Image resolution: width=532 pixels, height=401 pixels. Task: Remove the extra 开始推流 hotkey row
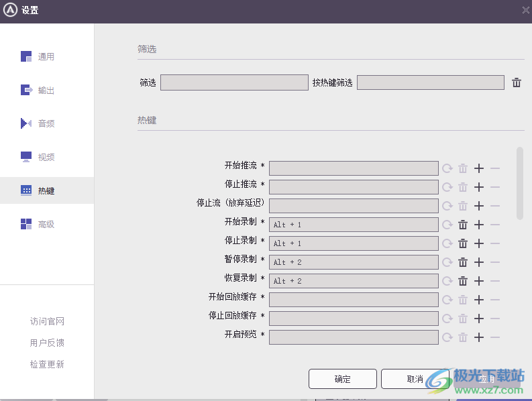495,168
